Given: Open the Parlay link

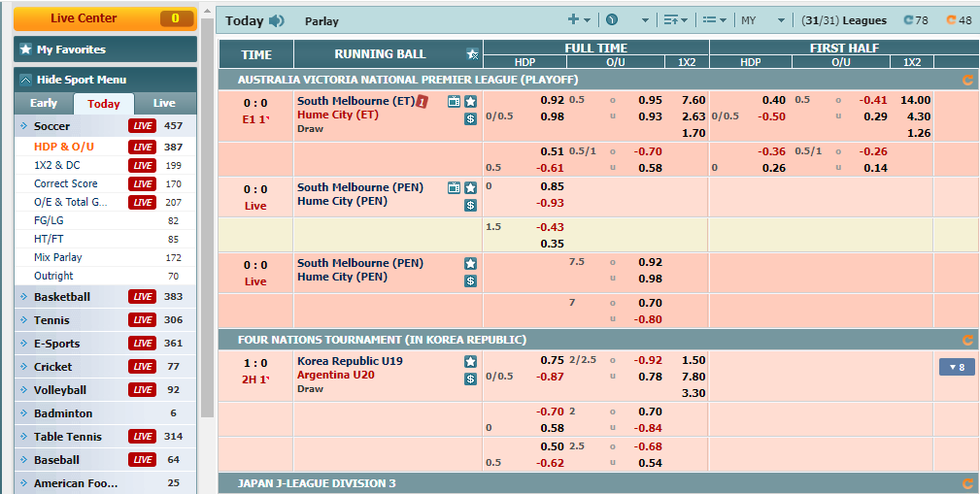Looking at the screenshot, I should pos(321,20).
